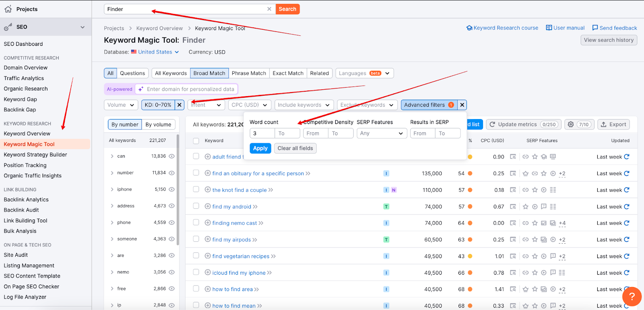Select the Related tab
The width and height of the screenshot is (644, 310).
click(320, 73)
